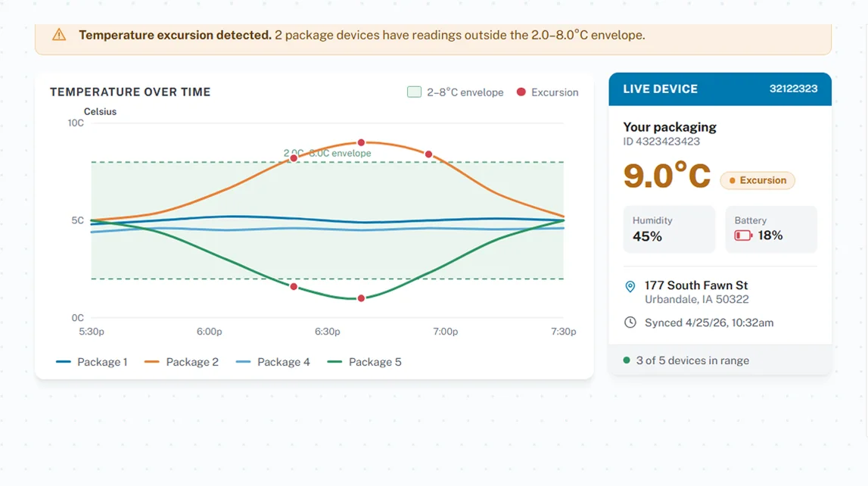Click the 10C axis label

click(76, 123)
